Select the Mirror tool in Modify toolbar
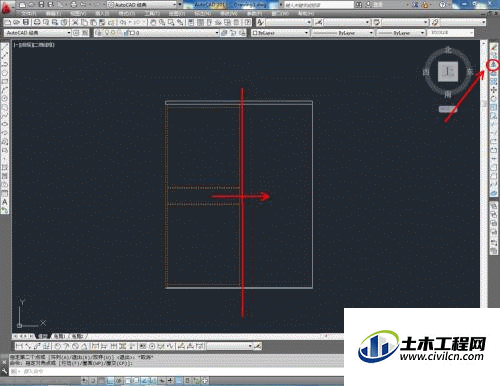This screenshot has width=500, height=386. (494, 65)
